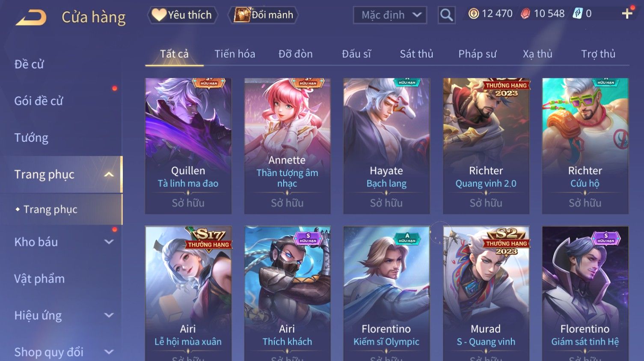Open the search magnifier icon
This screenshot has width=644, height=361.
pos(446,15)
